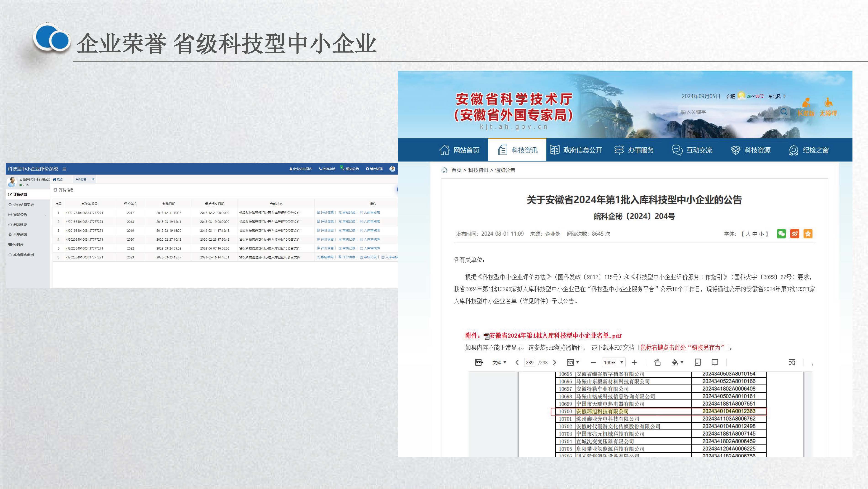
Task: Open 互动交流 in the navigation bar
Action: tap(692, 150)
